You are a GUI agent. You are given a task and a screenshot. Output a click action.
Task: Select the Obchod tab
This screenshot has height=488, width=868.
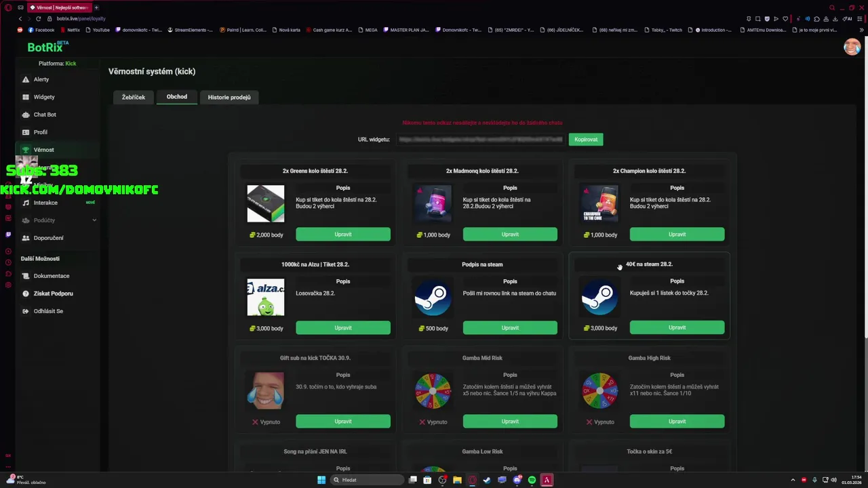coord(177,97)
